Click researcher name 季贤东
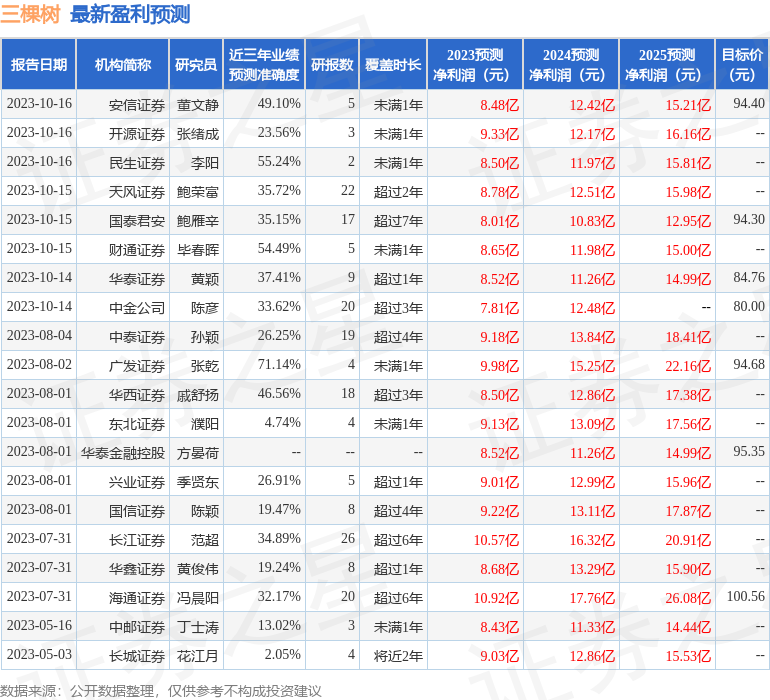Viewport: 770px width, 700px height. [198, 481]
